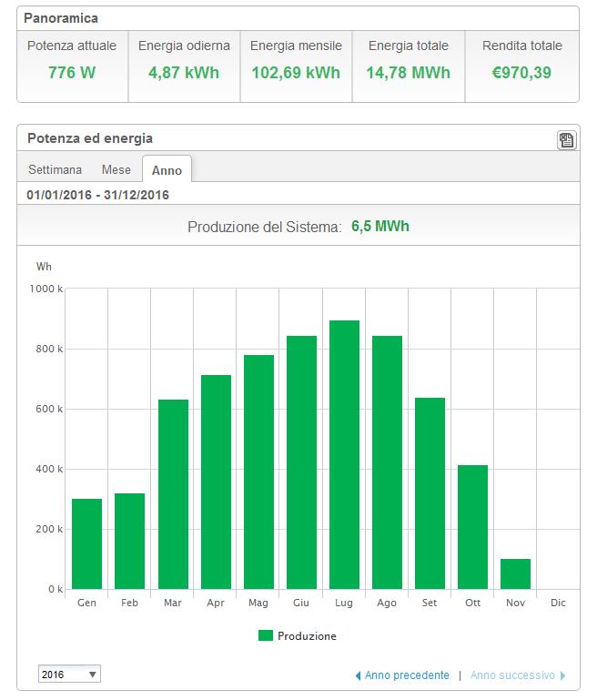Click the date range 01/01/2016 - 31/12/2016
The image size is (597, 700).
[x=97, y=195]
